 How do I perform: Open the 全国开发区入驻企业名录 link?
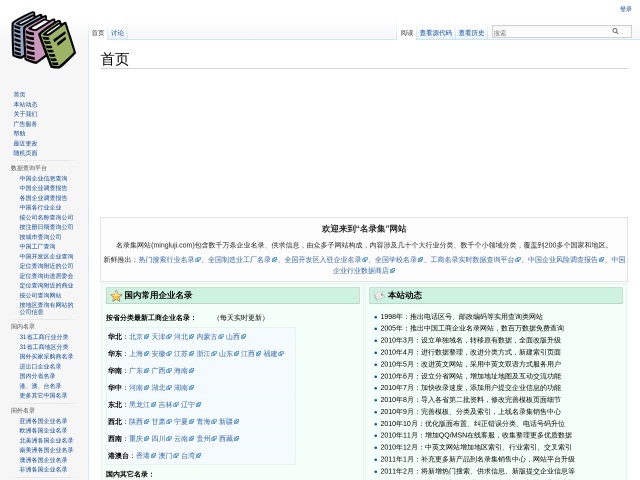pos(326,260)
